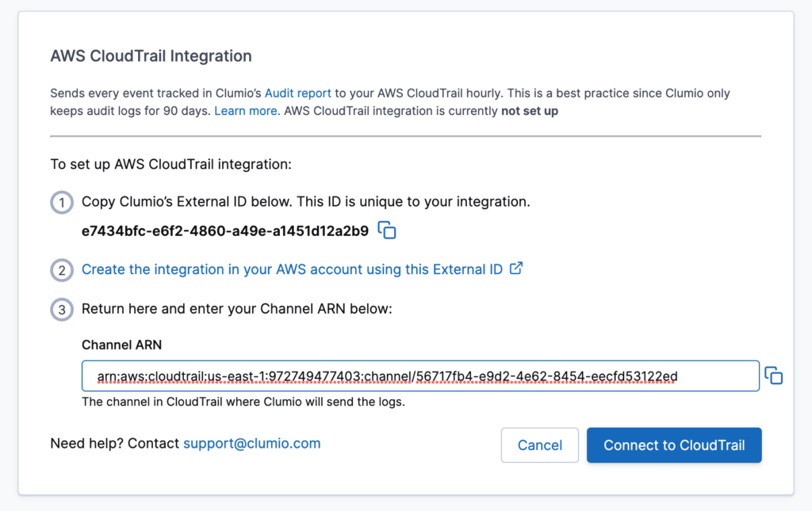The width and height of the screenshot is (812, 511).
Task: Click the 'To set up AWS CloudTrail integration:' text
Action: click(171, 164)
